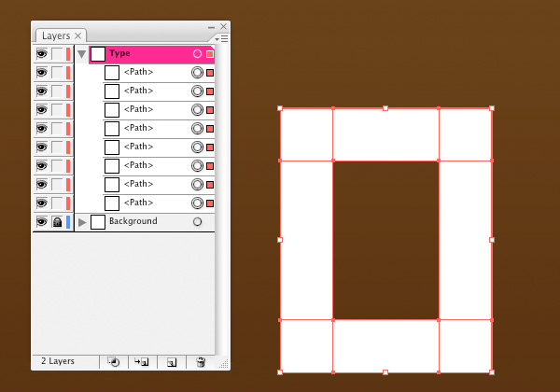Select the Type layer by name
This screenshot has width=560, height=392.
click(119, 54)
